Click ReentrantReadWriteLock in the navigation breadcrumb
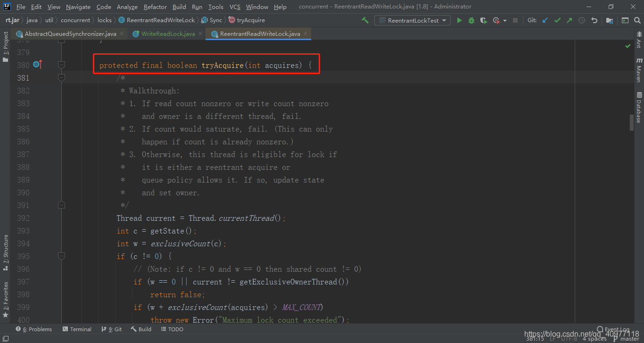The height and width of the screenshot is (343, 644). 157,20
